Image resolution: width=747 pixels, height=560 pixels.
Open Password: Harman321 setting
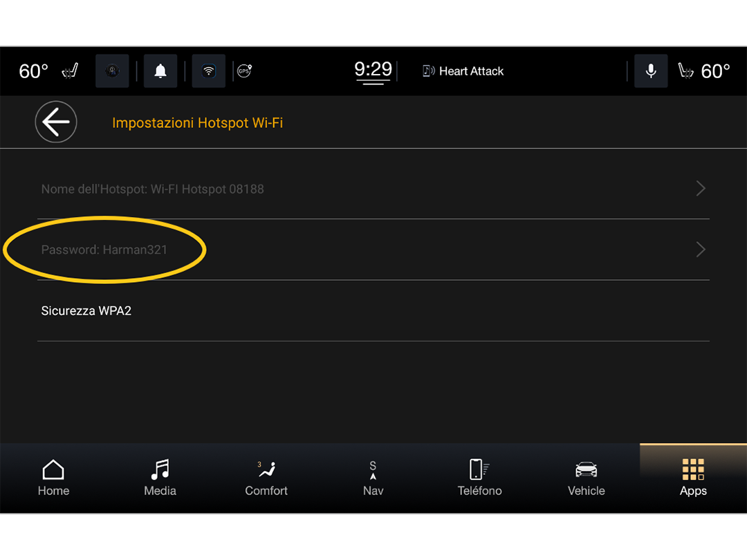(373, 250)
